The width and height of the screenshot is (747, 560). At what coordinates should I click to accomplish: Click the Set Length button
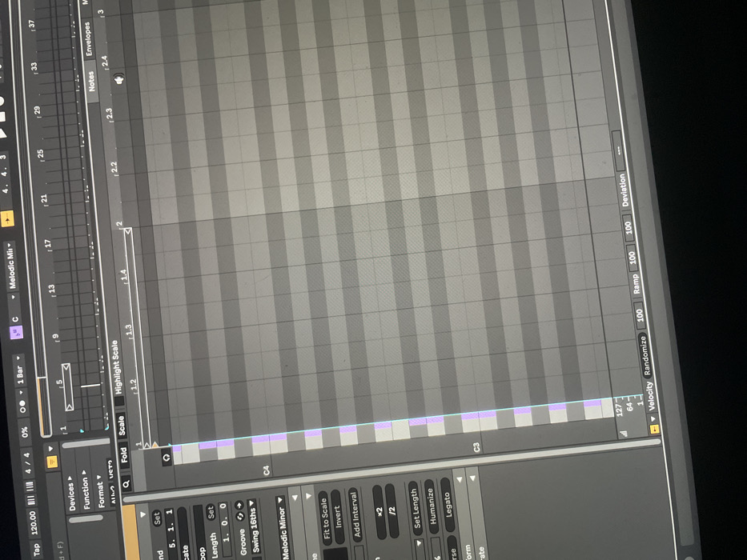click(x=416, y=509)
